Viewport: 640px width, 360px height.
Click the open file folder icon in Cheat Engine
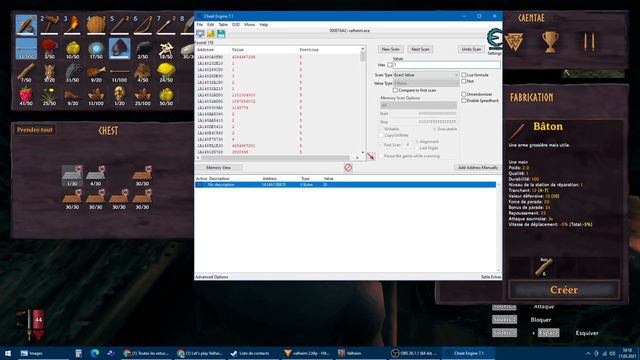211,34
